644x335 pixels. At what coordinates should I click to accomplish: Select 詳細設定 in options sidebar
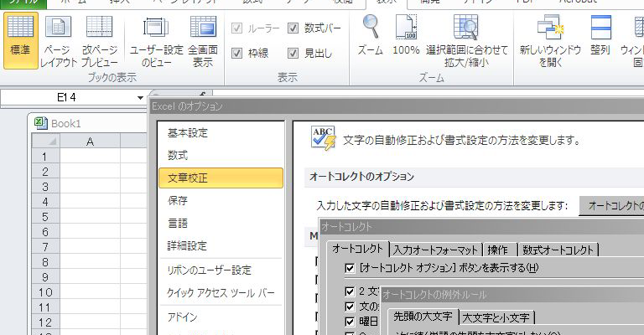pyautogui.click(x=221, y=245)
